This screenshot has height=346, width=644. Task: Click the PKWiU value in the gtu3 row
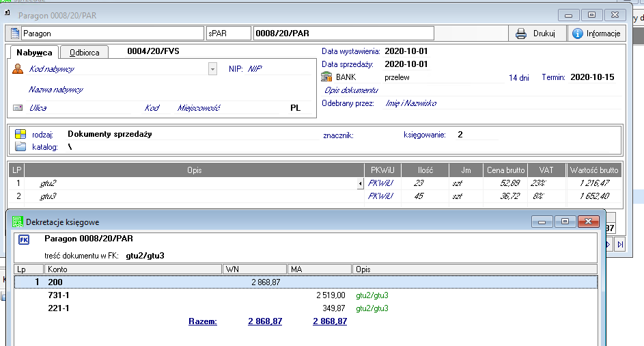pyautogui.click(x=381, y=196)
